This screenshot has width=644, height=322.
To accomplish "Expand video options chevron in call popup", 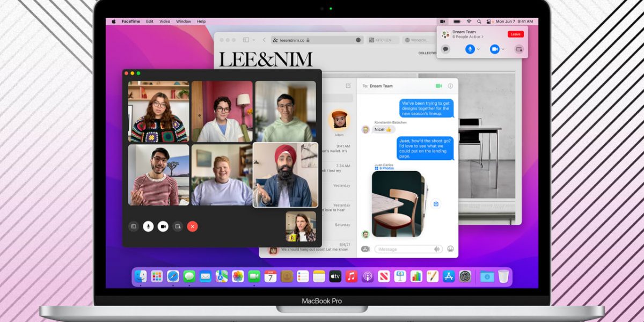I will 503,49.
